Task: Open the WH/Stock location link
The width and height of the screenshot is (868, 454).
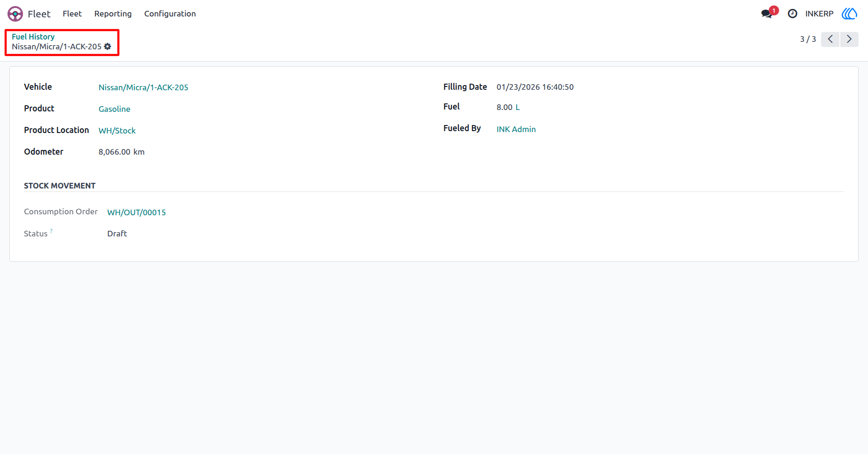Action: click(x=117, y=131)
